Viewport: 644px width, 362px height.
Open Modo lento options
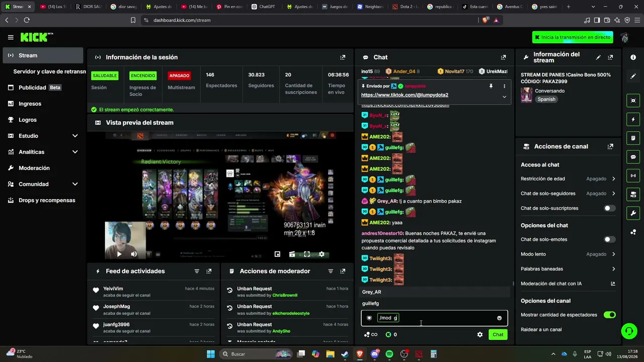coord(568,254)
